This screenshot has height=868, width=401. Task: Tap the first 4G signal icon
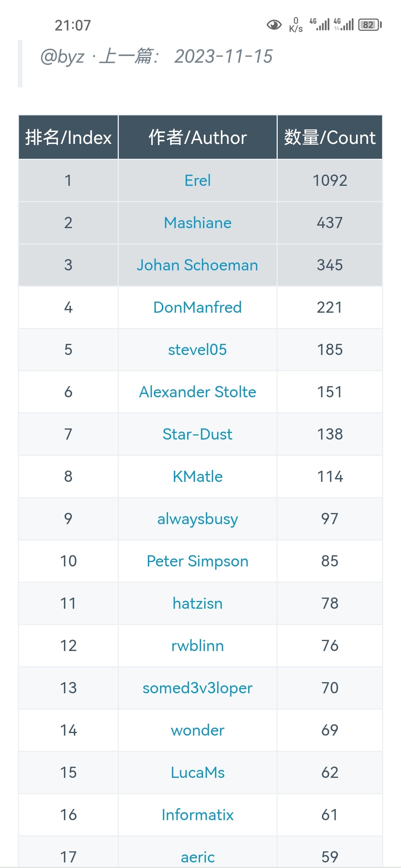coord(320,24)
